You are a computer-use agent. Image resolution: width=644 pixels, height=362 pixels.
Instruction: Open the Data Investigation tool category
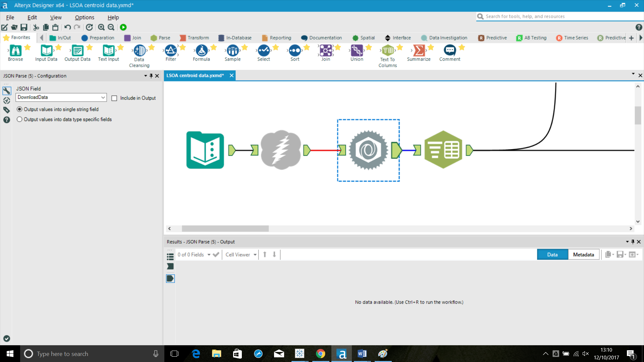(444, 38)
